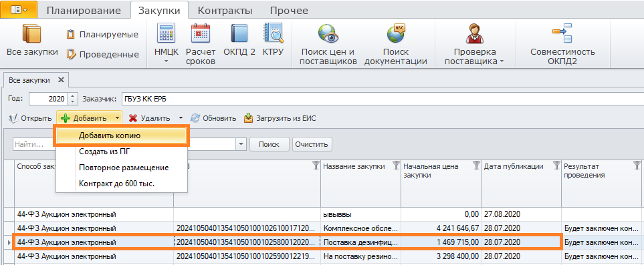Open the search field dropdown arrow
The height and width of the screenshot is (265, 644).
click(241, 144)
